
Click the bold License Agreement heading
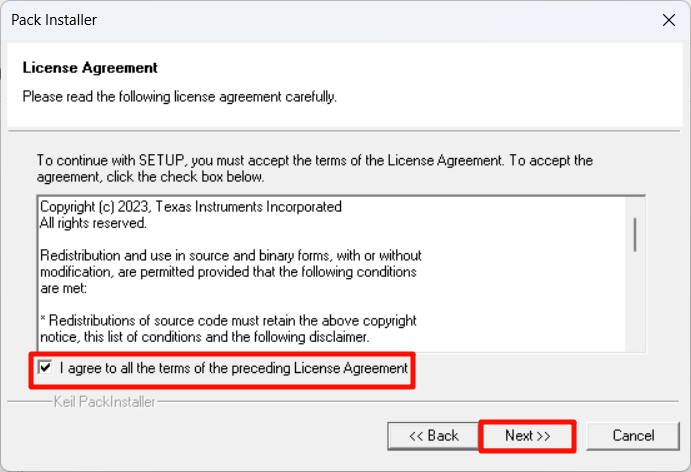(x=90, y=68)
